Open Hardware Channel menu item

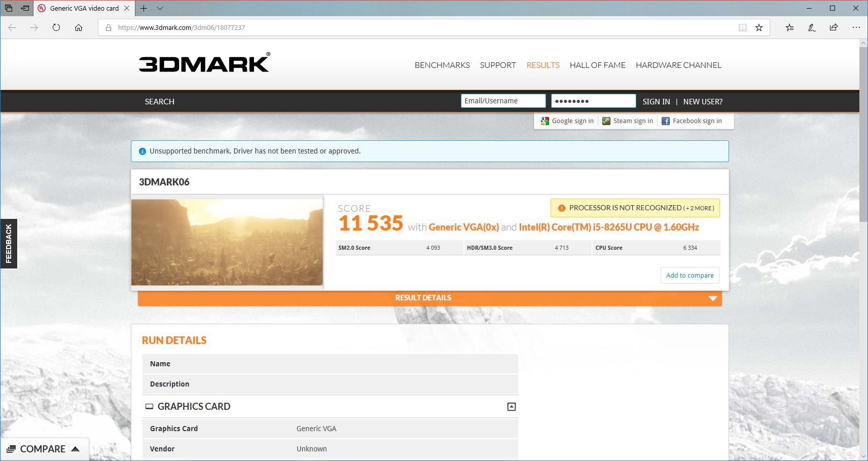678,65
